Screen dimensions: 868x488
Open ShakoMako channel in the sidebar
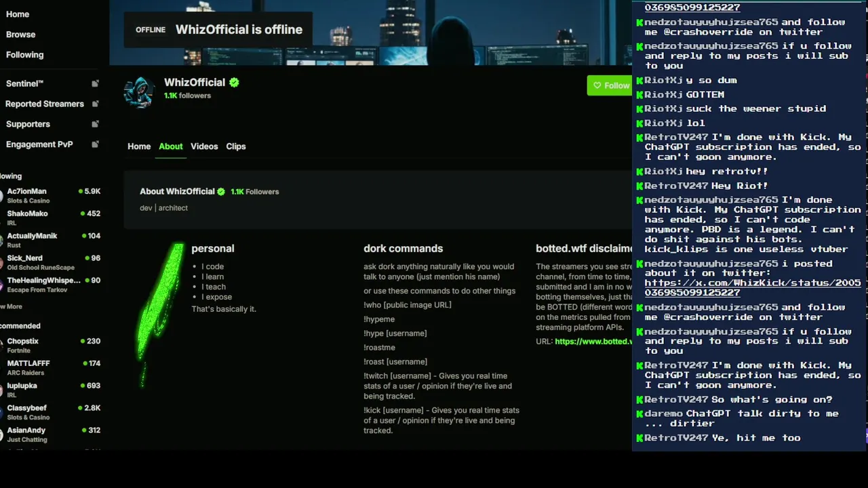coord(52,218)
